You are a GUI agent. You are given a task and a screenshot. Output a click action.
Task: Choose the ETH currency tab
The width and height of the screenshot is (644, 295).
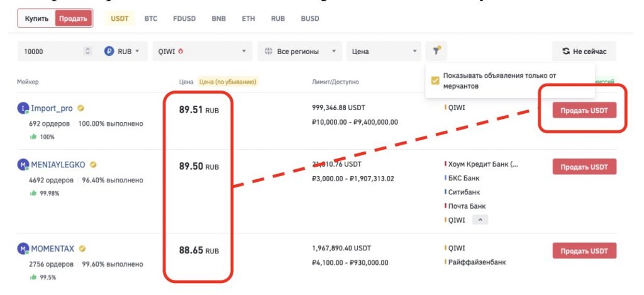point(248,18)
